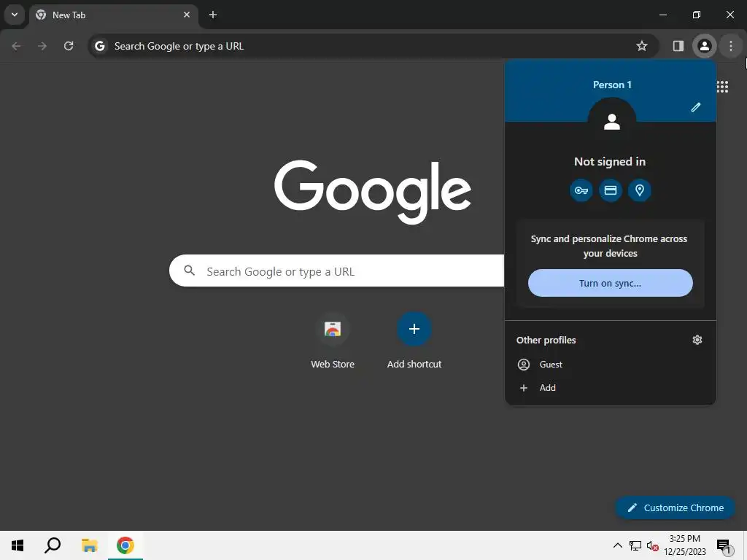Go forward using the forward arrow
The image size is (747, 560).
click(x=42, y=46)
